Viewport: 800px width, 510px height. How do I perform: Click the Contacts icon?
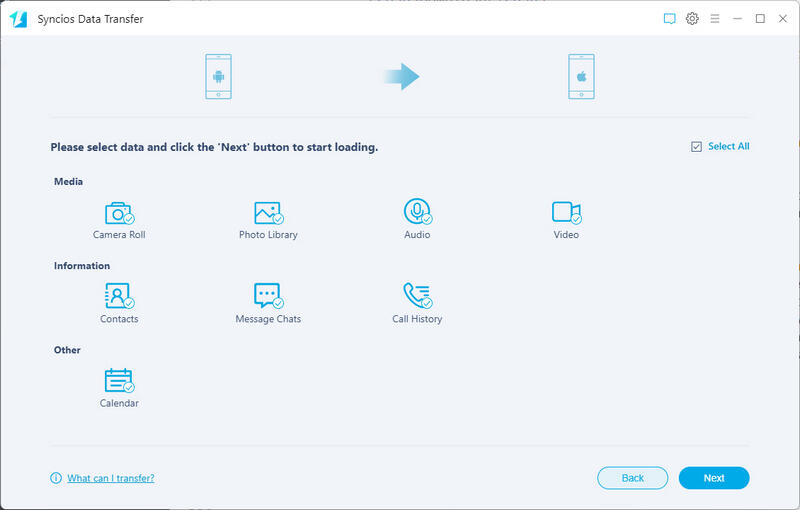point(119,296)
